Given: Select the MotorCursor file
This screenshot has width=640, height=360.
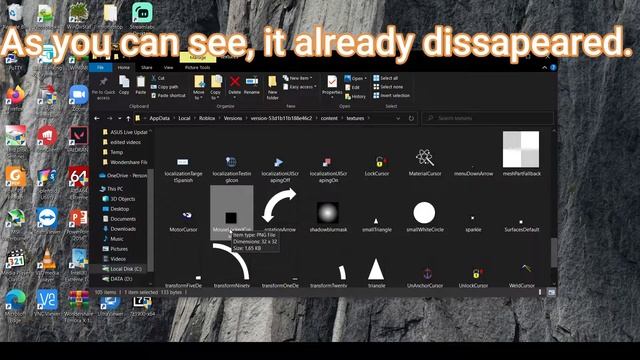Looking at the screenshot, I should [183, 221].
